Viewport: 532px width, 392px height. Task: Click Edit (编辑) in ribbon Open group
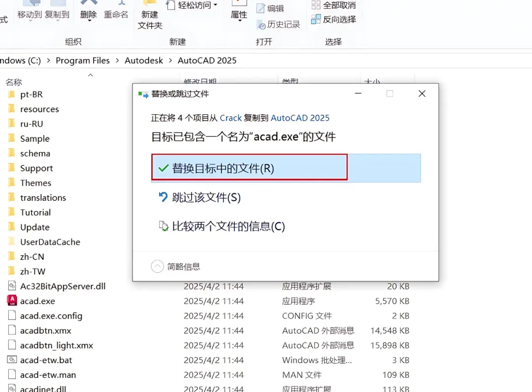[x=270, y=8]
